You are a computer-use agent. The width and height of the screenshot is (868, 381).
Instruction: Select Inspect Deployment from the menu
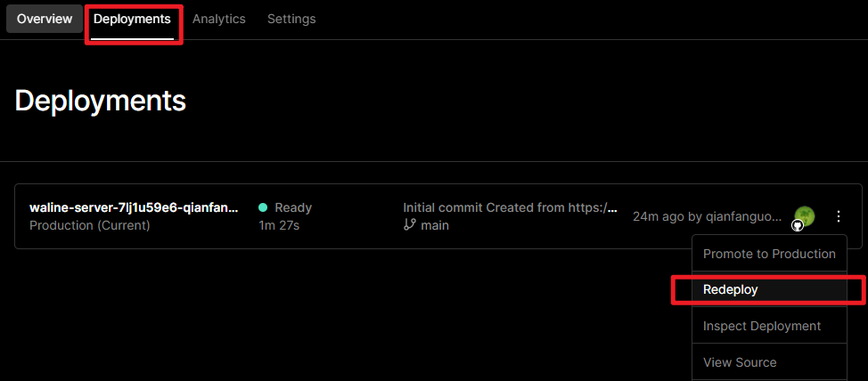[762, 326]
